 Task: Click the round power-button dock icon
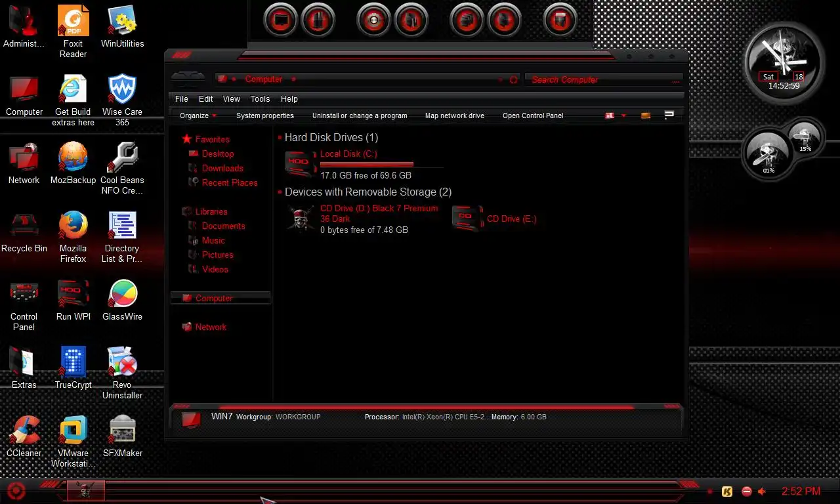373,20
